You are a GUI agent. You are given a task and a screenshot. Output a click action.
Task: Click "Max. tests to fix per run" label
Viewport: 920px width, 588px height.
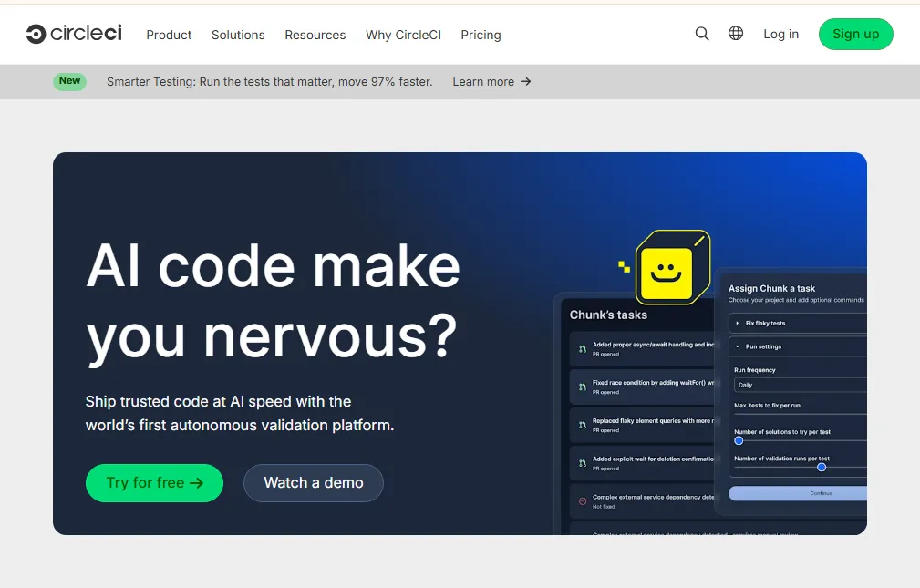(x=767, y=406)
